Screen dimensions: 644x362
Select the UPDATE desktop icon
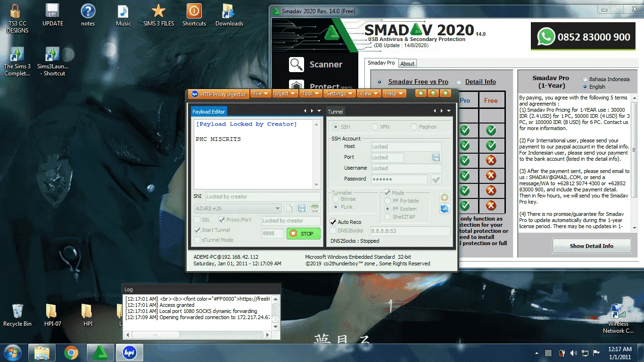click(53, 16)
